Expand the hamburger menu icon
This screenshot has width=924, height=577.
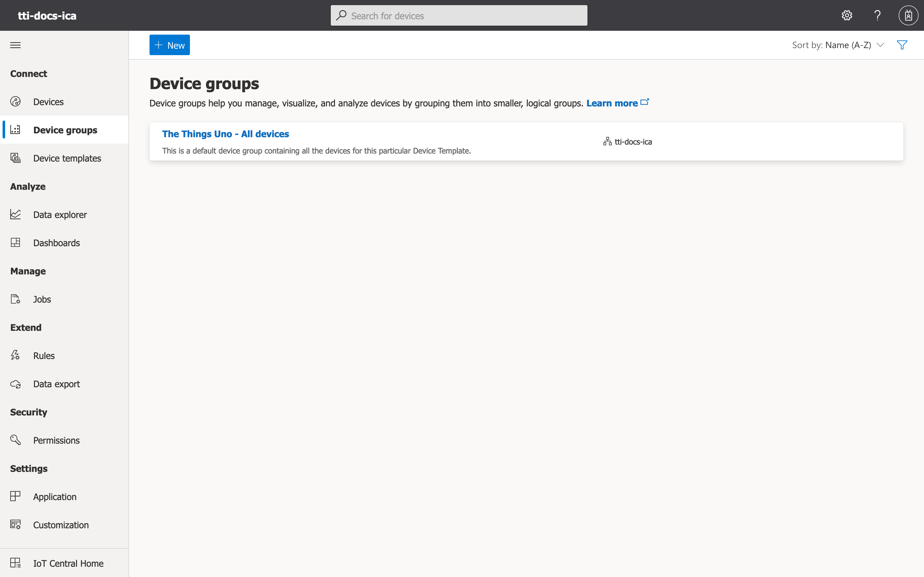coord(15,45)
